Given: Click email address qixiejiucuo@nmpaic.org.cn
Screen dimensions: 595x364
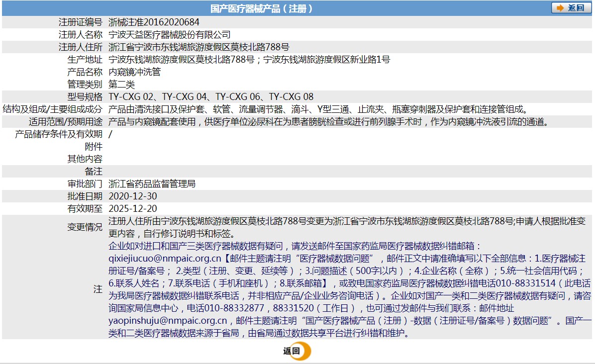Looking at the screenshot, I should click(165, 259).
